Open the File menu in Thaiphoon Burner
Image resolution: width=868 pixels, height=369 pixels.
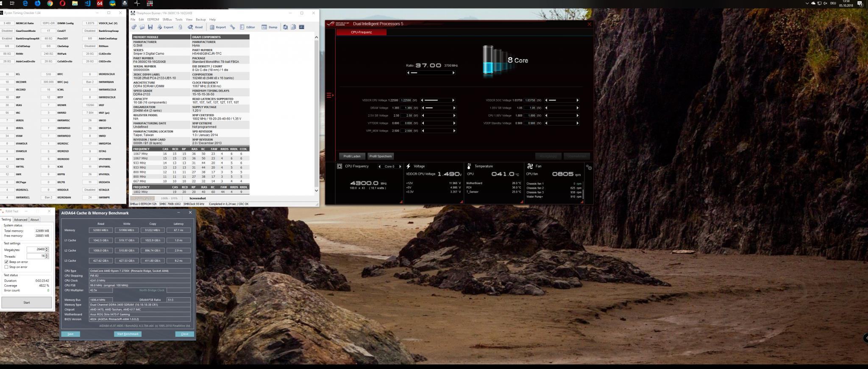(x=133, y=20)
